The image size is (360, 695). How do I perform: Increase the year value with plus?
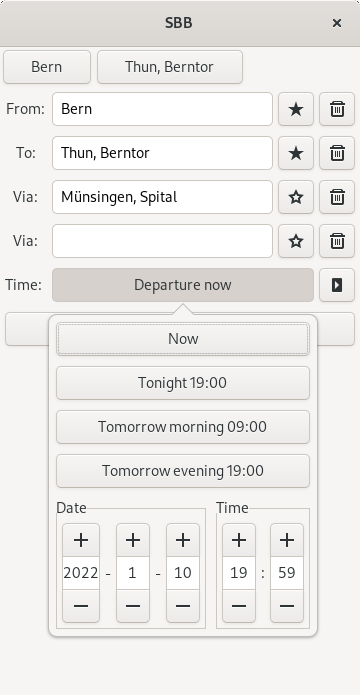click(x=81, y=540)
